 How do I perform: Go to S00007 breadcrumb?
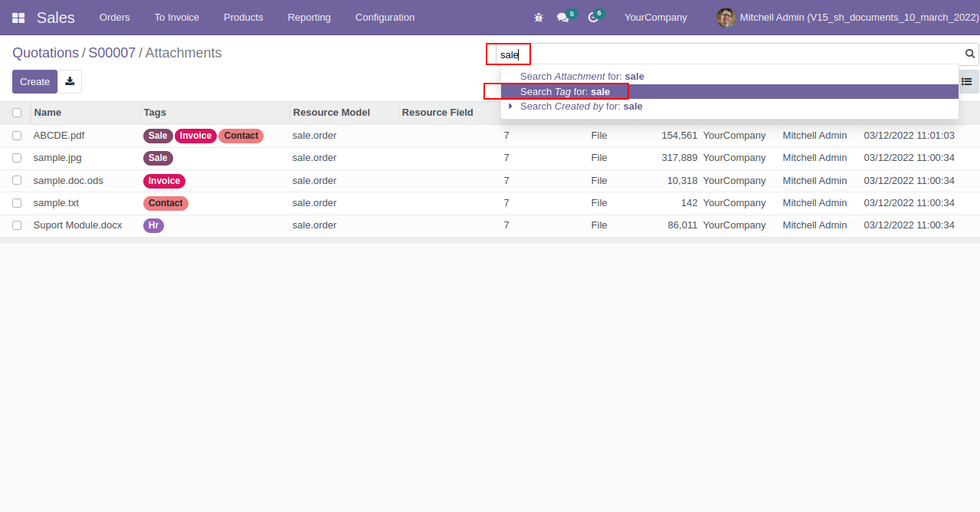(112, 53)
